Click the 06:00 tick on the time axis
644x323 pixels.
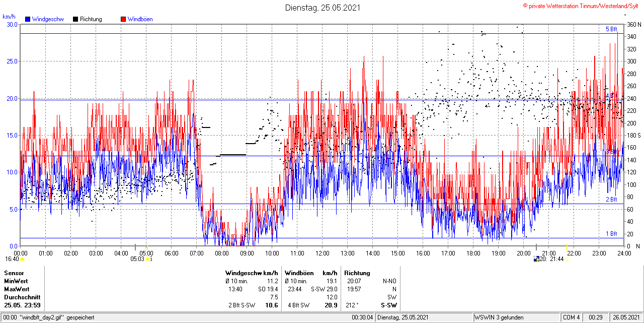pos(172,253)
